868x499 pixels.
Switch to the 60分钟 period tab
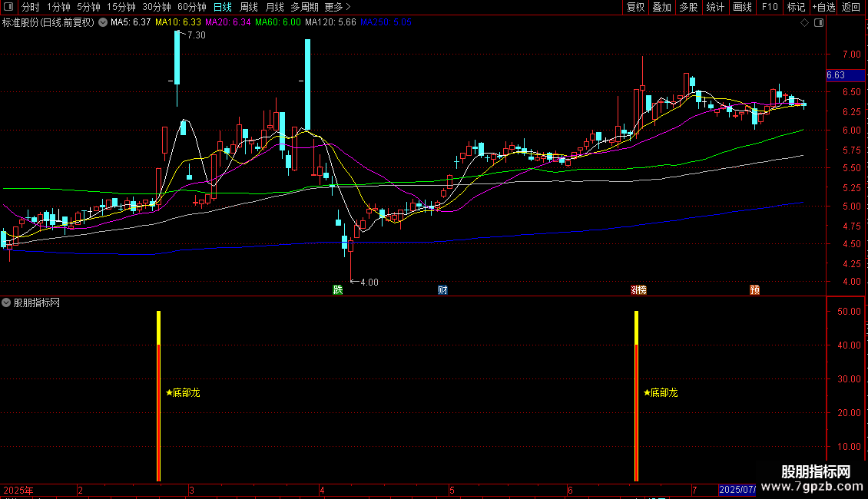[192, 7]
